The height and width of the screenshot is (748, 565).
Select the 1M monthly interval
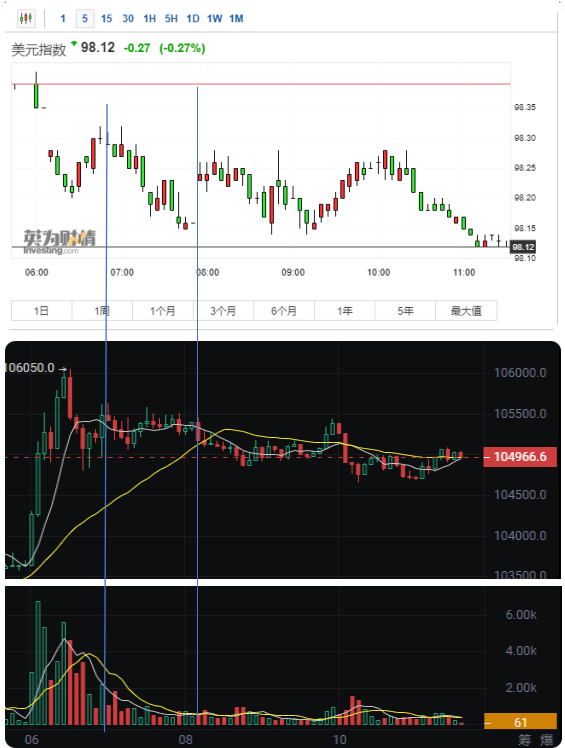[236, 19]
